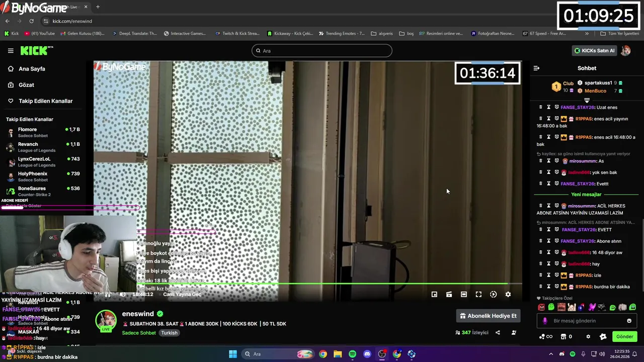Image resolution: width=644 pixels, height=362 pixels.
Task: Open the chat shop icon
Action: pos(563,336)
